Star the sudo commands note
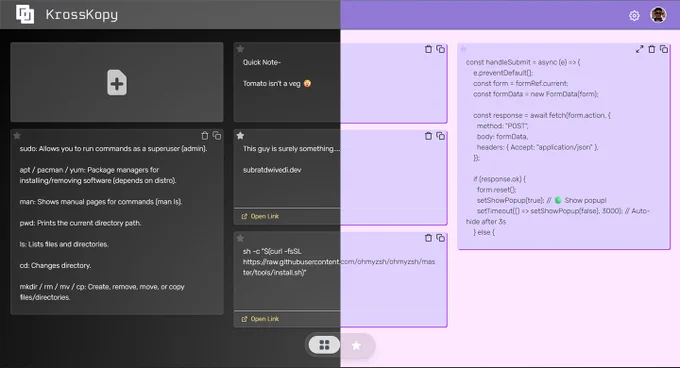Image resolution: width=680 pixels, height=368 pixels. click(x=17, y=136)
